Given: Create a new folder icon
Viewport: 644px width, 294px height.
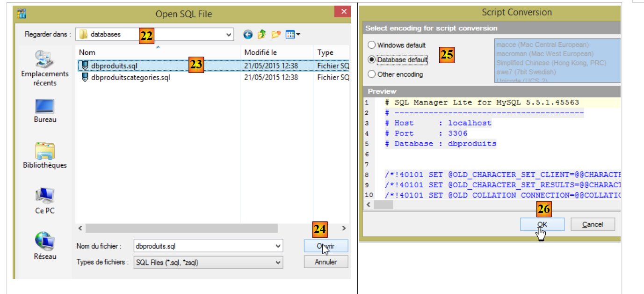Looking at the screenshot, I should (x=276, y=34).
